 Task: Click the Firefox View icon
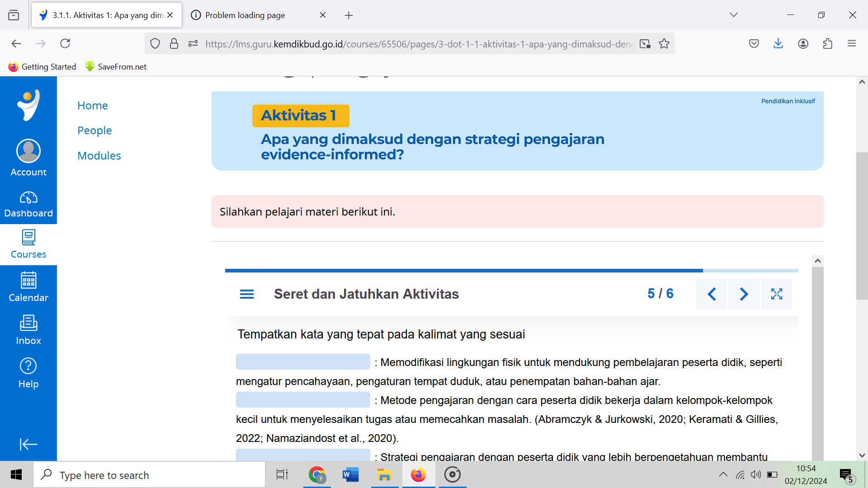click(x=14, y=15)
